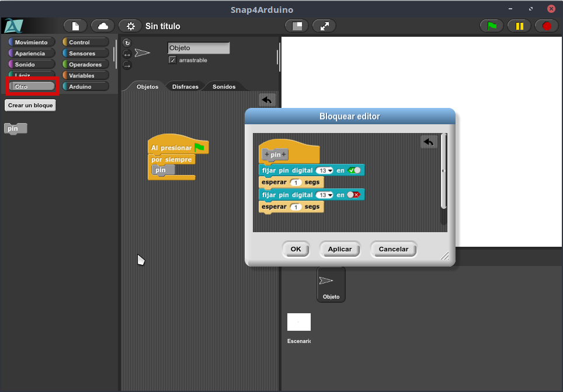Toggle the arrastrable checkbox
This screenshot has height=392, width=563.
coord(172,60)
